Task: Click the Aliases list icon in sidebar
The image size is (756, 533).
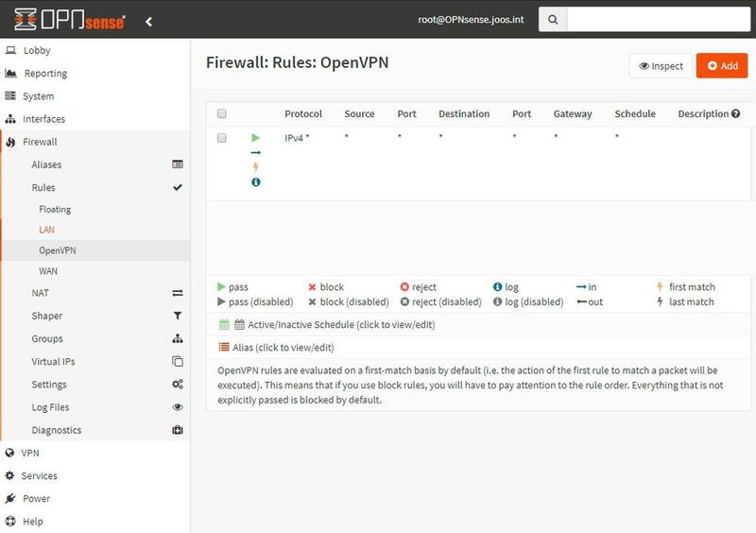Action: tap(178, 164)
